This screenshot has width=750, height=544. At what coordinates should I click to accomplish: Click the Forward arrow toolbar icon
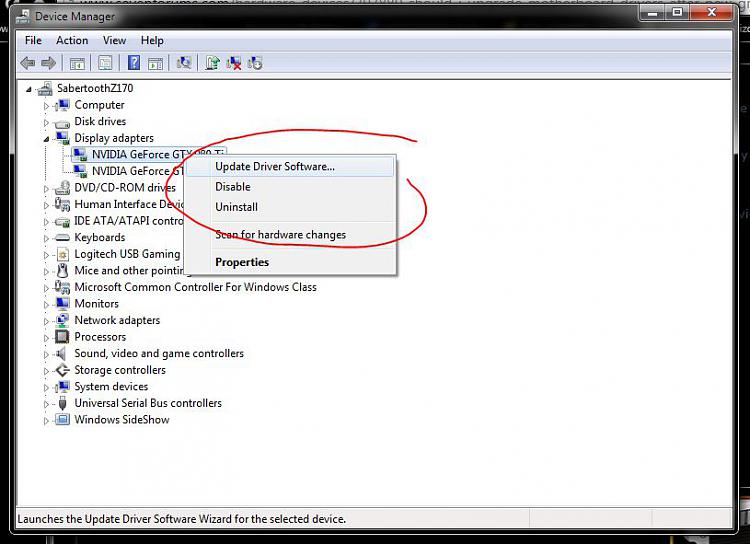coord(49,63)
